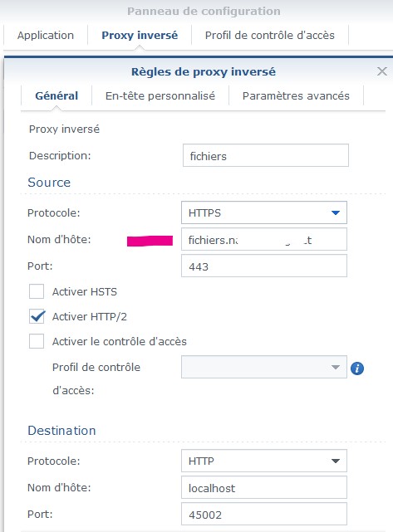This screenshot has height=532, width=393.
Task: Close the Règles de proxy inversé dialog
Action: [382, 71]
